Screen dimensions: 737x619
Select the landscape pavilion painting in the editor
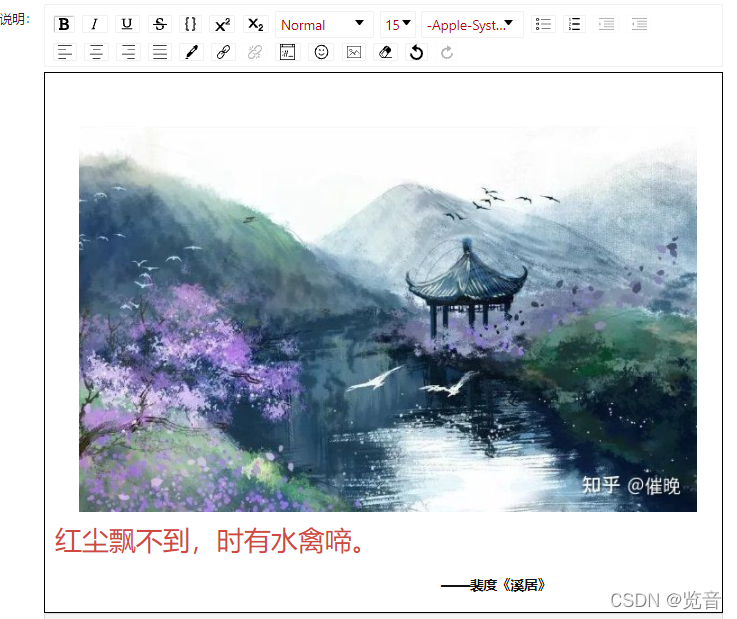[388, 319]
